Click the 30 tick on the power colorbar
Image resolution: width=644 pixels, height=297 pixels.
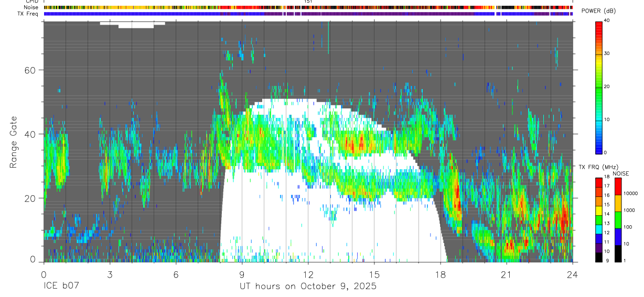(607, 53)
